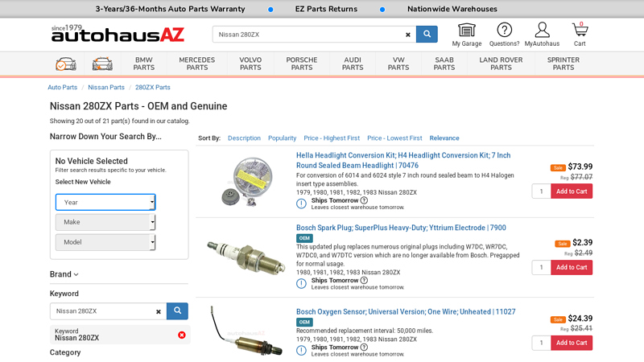
Task: Open the Bosch oxygen sensor thumbnail
Action: 246,331
